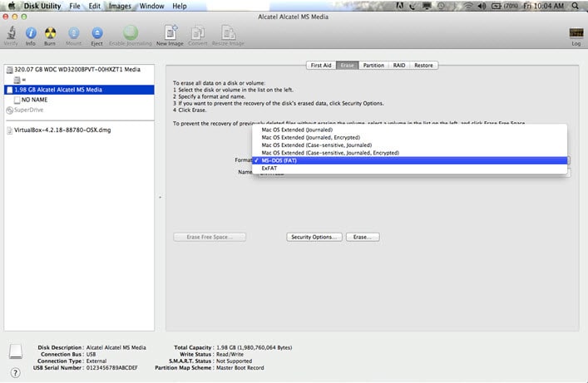
Task: Click the display mirroring menu bar icon
Action: click(427, 6)
